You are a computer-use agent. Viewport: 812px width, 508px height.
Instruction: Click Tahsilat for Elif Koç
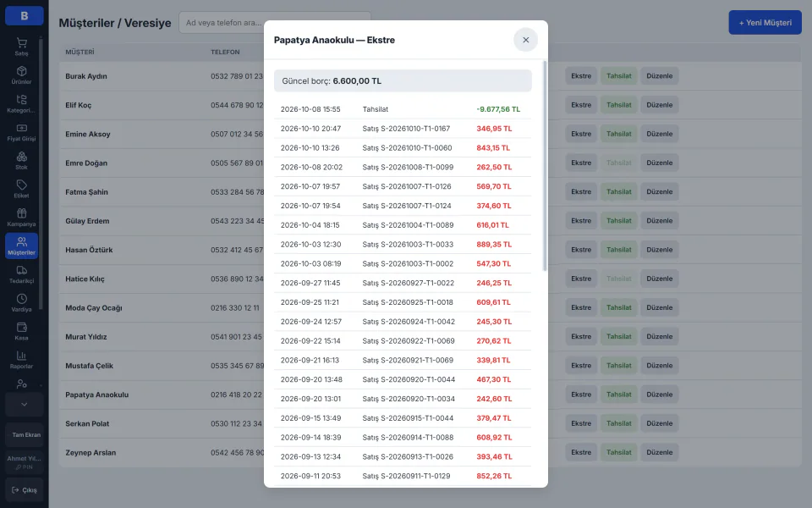point(619,105)
